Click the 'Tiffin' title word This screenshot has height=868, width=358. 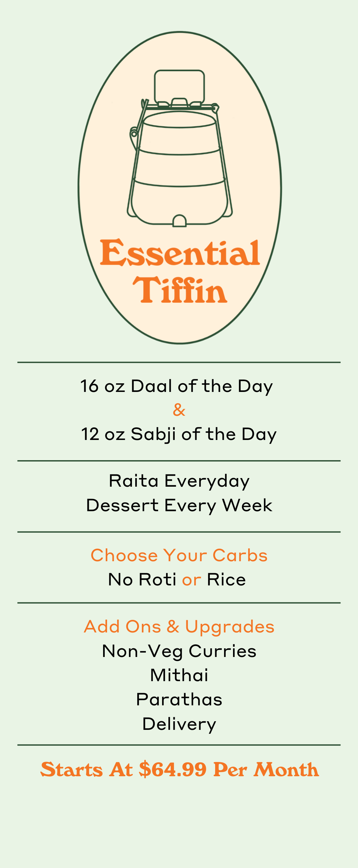[x=180, y=290]
